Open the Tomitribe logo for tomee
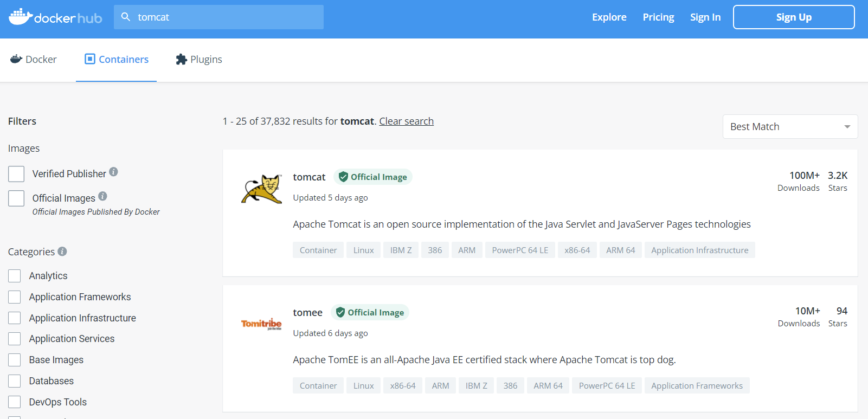The width and height of the screenshot is (868, 419). coord(261,324)
